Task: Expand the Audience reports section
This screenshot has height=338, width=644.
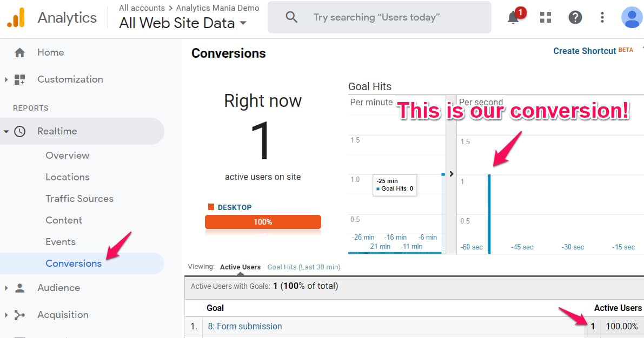Action: (x=6, y=288)
